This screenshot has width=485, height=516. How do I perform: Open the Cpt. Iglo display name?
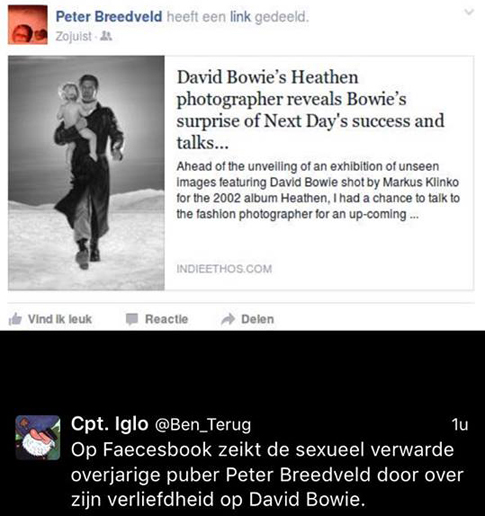[110, 424]
